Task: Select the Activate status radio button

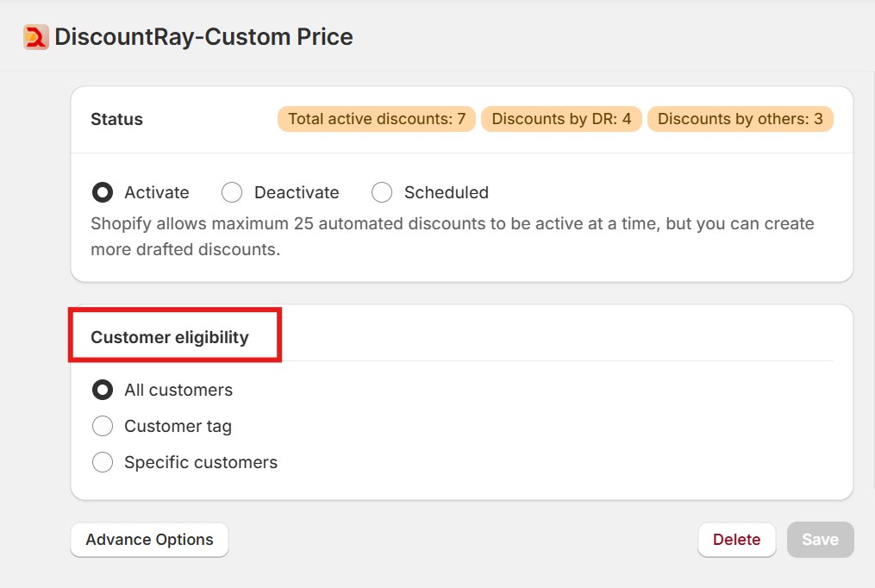Action: pos(103,192)
